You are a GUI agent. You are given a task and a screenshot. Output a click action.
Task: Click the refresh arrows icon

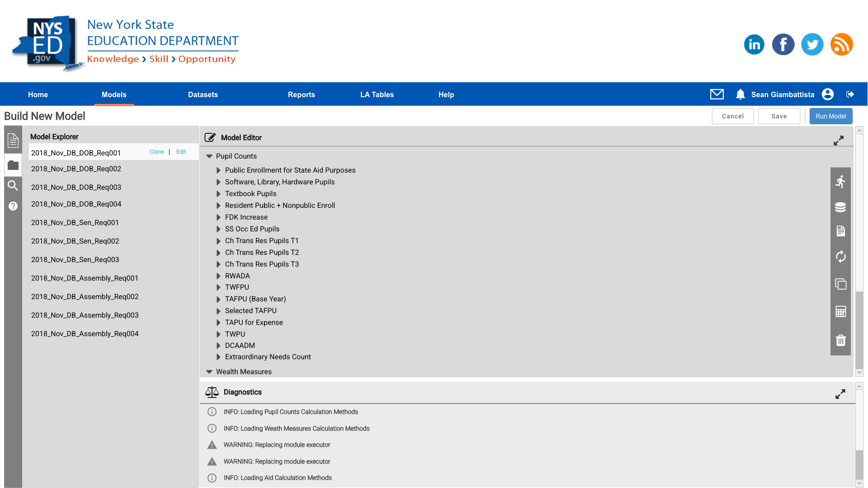[840, 257]
